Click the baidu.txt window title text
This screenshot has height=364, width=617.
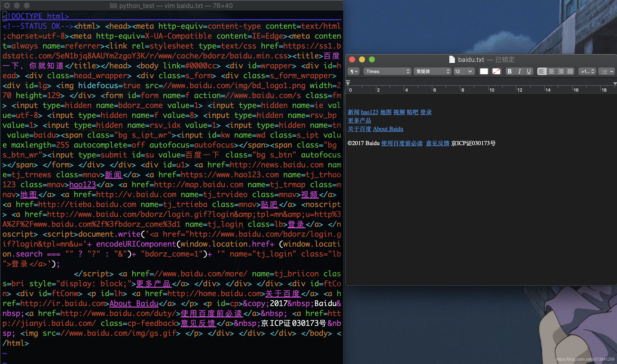[471, 60]
